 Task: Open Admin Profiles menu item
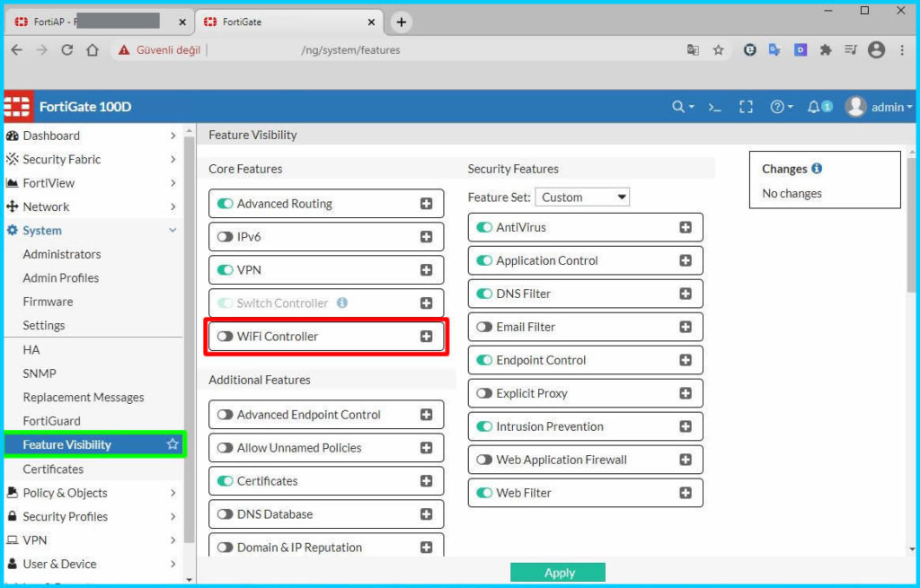point(60,277)
